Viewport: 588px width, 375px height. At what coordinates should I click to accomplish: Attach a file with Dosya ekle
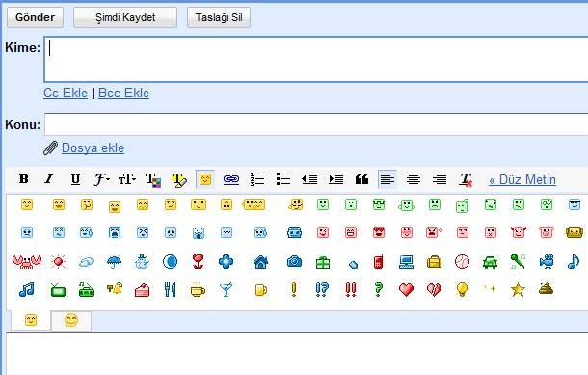(93, 148)
